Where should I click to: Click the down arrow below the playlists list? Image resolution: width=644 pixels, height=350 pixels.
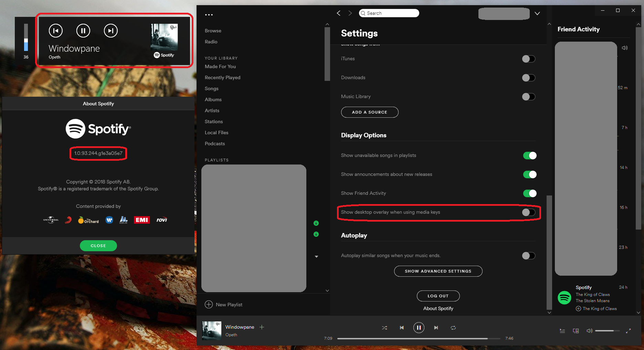coord(316,256)
